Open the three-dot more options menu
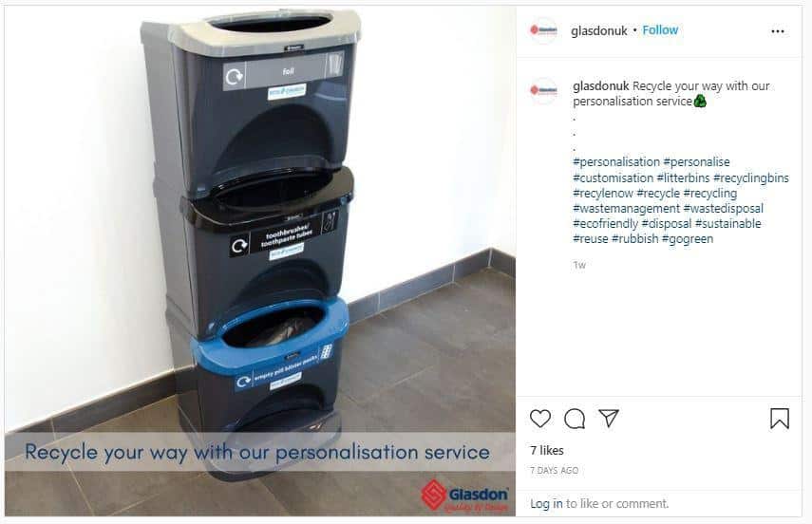Screen dimensions: 812x524 (777, 31)
